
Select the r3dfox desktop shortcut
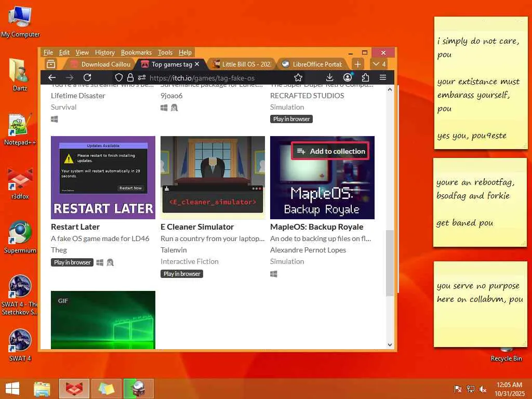coord(20,183)
